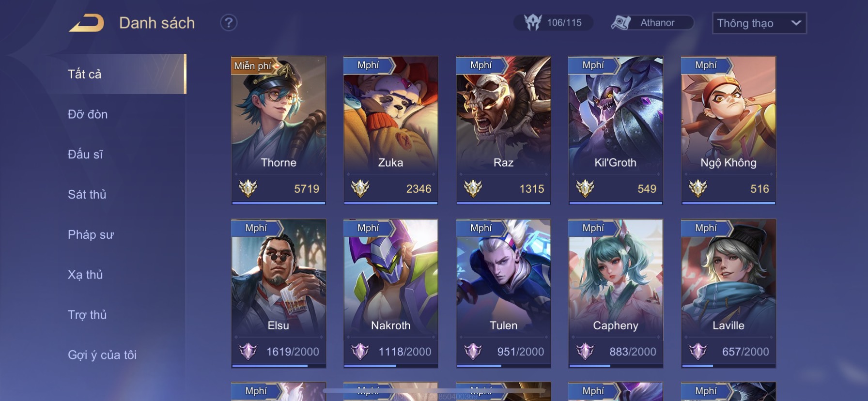The height and width of the screenshot is (401, 868).
Task: Open the Thông thạo sort dropdown
Action: pos(759,23)
